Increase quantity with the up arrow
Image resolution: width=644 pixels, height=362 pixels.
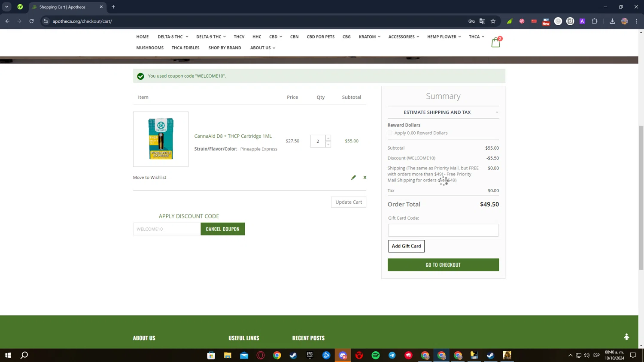click(x=328, y=138)
